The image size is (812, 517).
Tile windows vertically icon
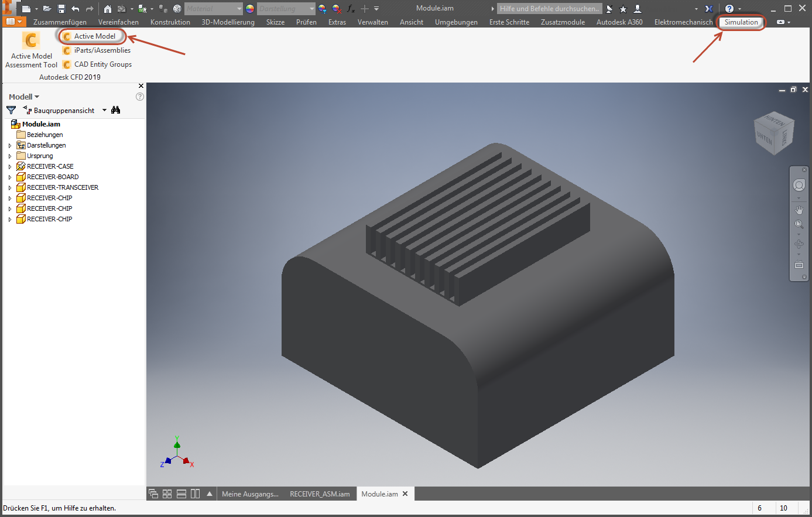point(196,494)
